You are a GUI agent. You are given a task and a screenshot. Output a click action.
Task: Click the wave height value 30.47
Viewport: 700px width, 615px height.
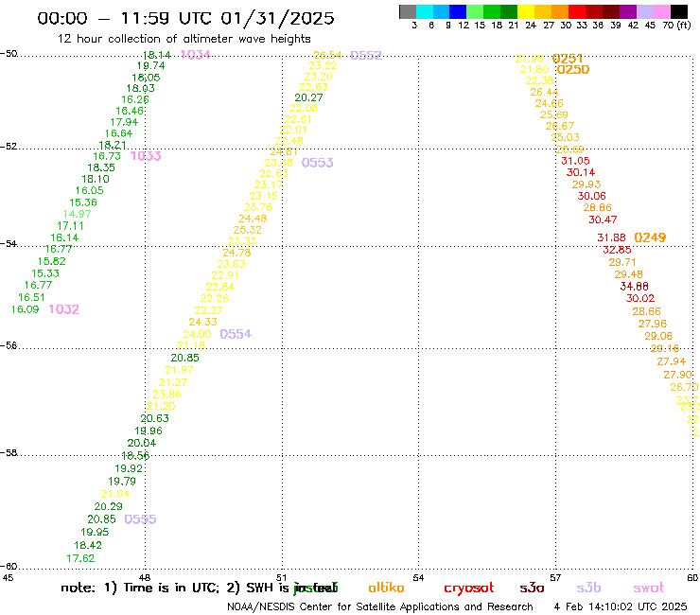tap(603, 220)
